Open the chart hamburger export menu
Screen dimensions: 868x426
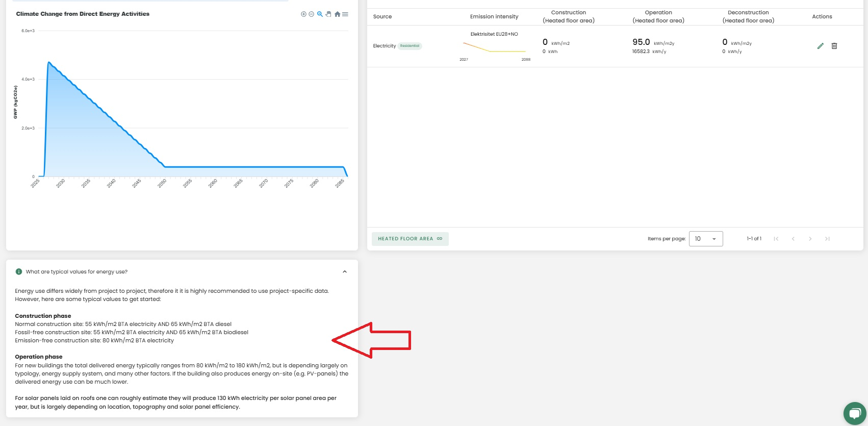(x=345, y=14)
